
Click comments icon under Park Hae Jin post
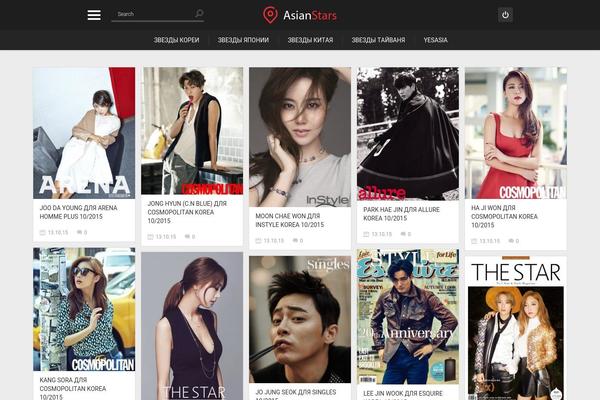(x=403, y=234)
